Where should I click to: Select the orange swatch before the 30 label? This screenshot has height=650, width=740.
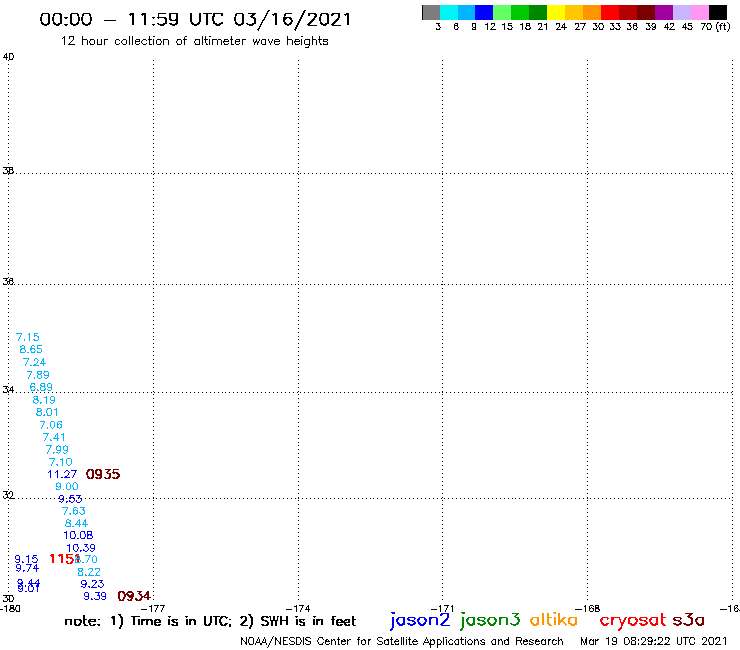point(592,13)
